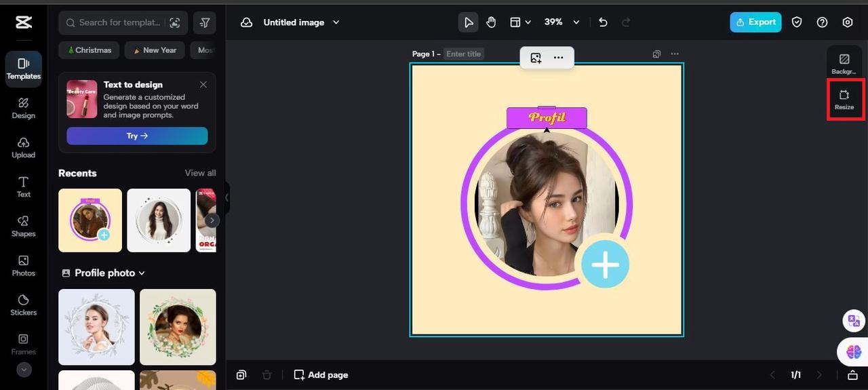Click the Text to design lipstick thumbnail

tap(82, 99)
